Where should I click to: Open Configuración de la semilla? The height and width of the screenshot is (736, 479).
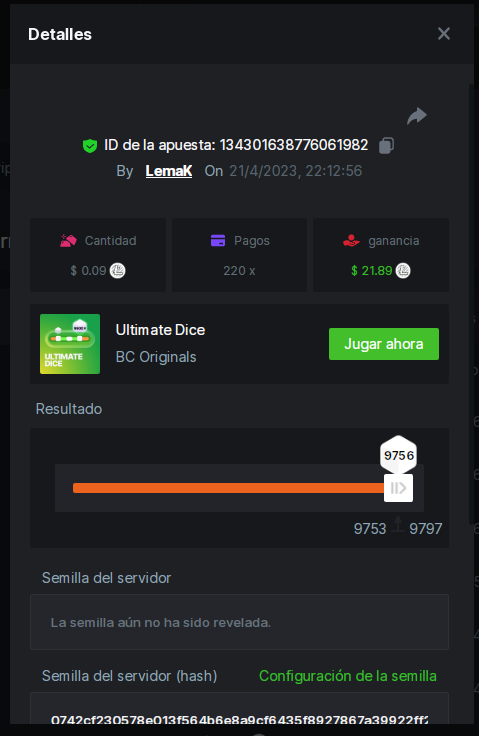348,676
